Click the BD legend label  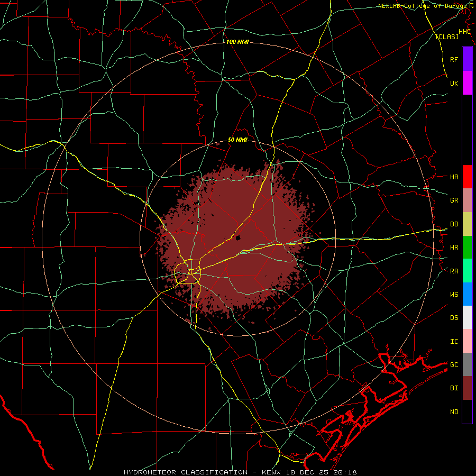coord(454,224)
